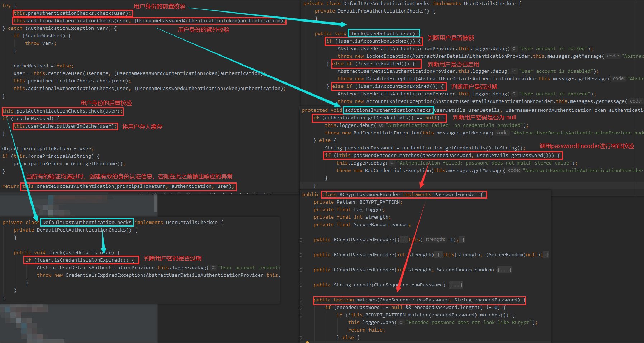Screen dimensions: 644x343
Task: Expand fold marker for the strength, SecureRandom random constructor
Action: (x=301, y=270)
